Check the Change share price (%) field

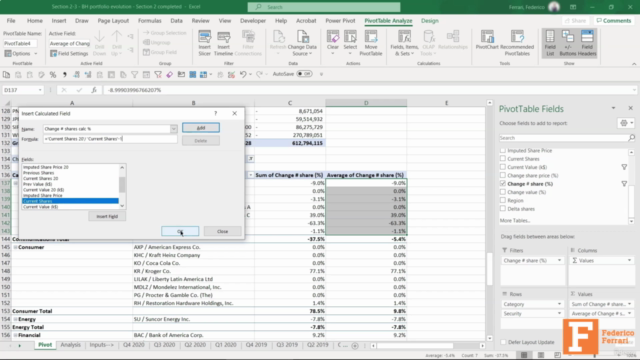503,175
